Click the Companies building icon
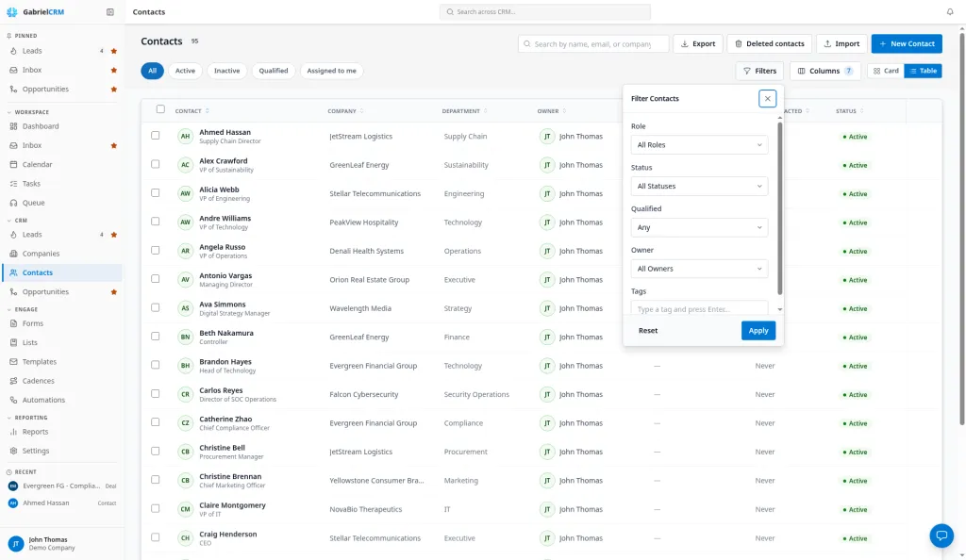 coord(13,254)
